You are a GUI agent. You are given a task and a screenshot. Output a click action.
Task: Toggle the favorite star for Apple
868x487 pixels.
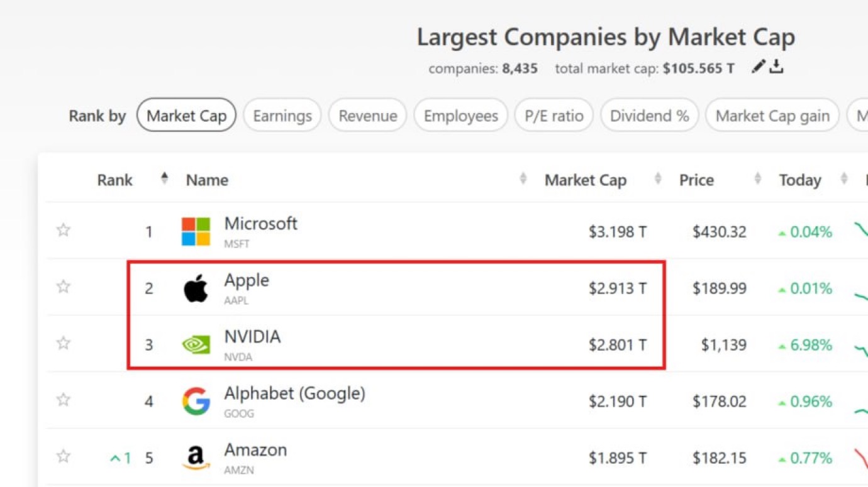coord(64,287)
